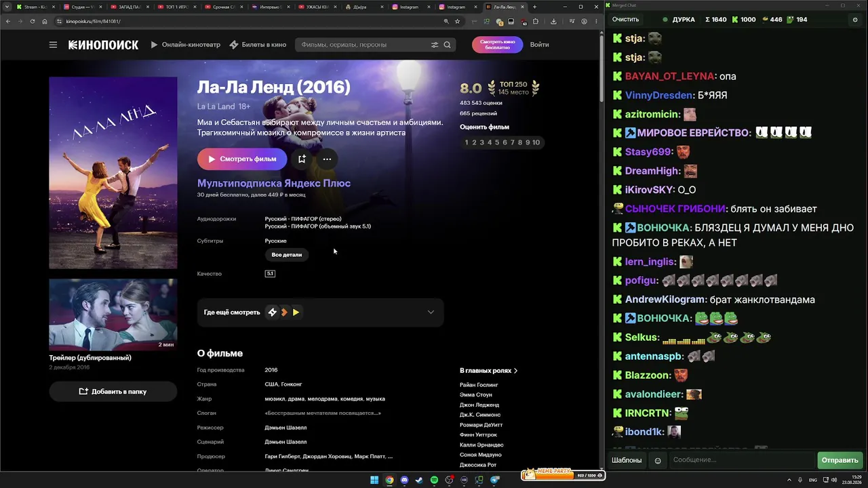The height and width of the screenshot is (488, 868).
Task: Open Chrome downloads icon
Action: tap(553, 21)
